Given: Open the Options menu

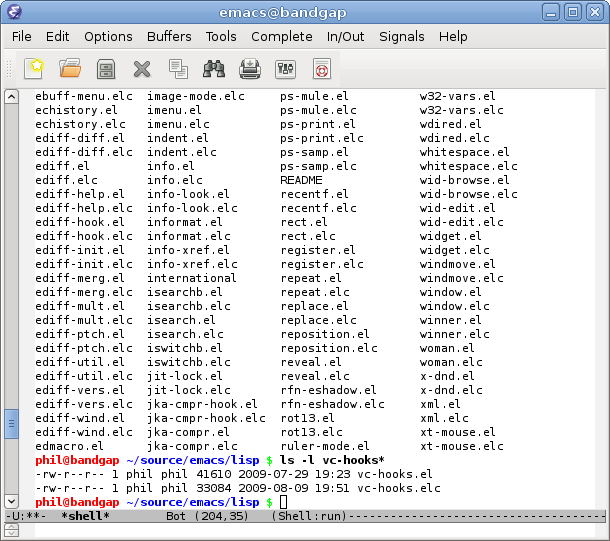Looking at the screenshot, I should tap(108, 37).
